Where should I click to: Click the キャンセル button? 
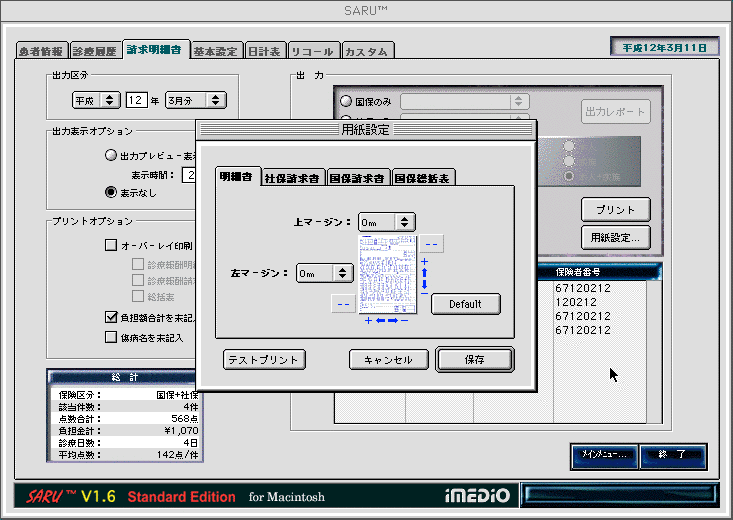pos(388,360)
